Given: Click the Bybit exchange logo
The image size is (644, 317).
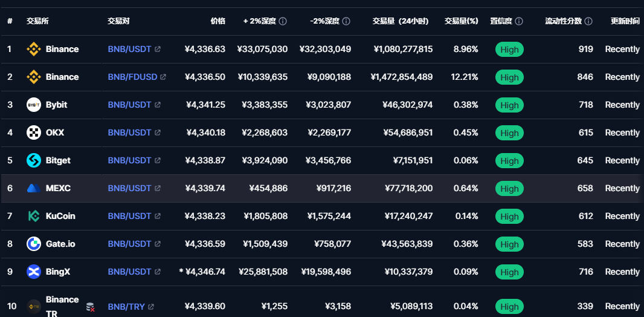Looking at the screenshot, I should click(34, 105).
